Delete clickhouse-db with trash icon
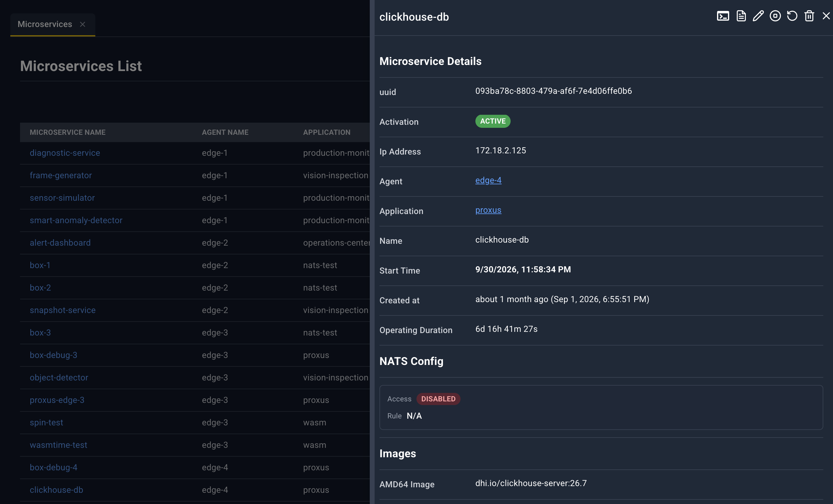The height and width of the screenshot is (504, 833). coord(809,16)
